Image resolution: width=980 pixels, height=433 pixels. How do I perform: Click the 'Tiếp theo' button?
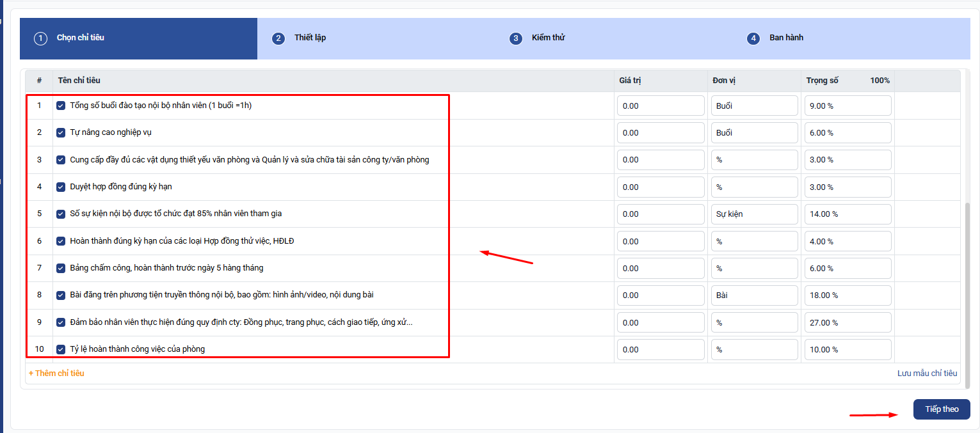pos(941,409)
